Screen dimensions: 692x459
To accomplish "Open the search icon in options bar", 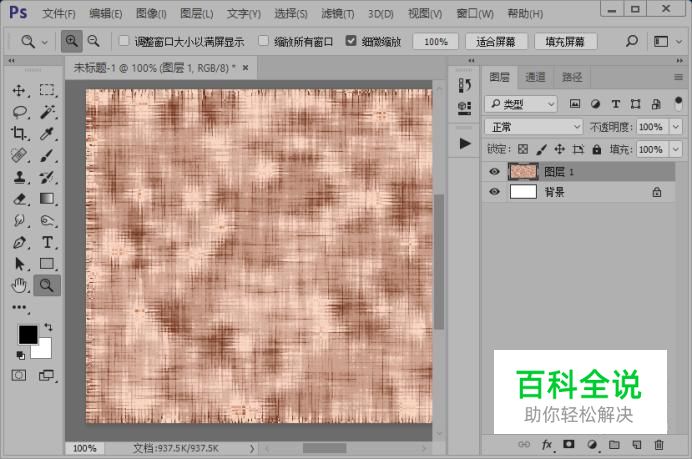I will [x=632, y=41].
